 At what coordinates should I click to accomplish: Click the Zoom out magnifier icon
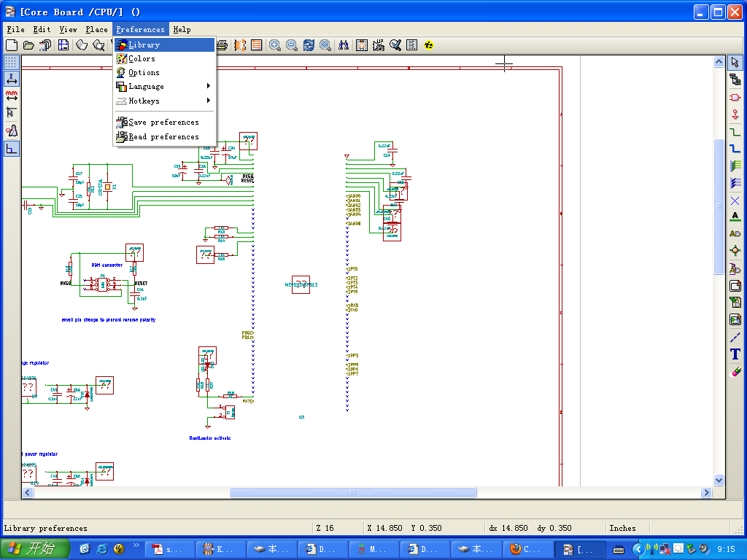(x=292, y=45)
